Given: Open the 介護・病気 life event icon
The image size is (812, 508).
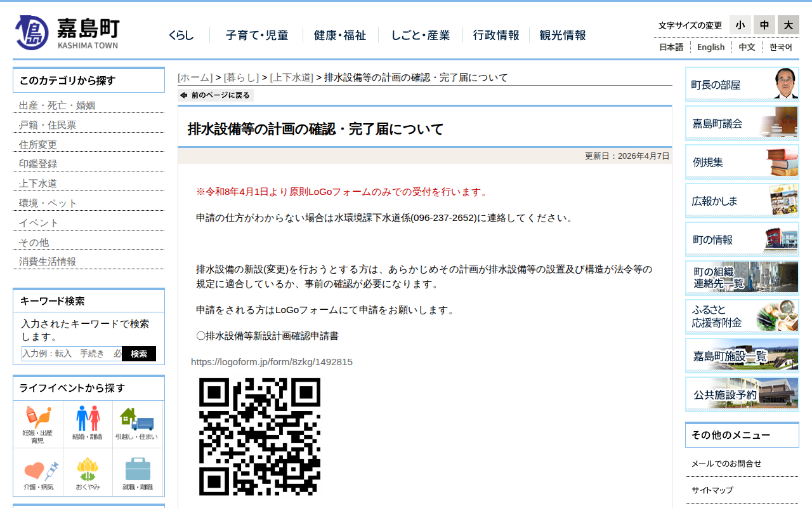Looking at the screenshot, I should (37, 472).
